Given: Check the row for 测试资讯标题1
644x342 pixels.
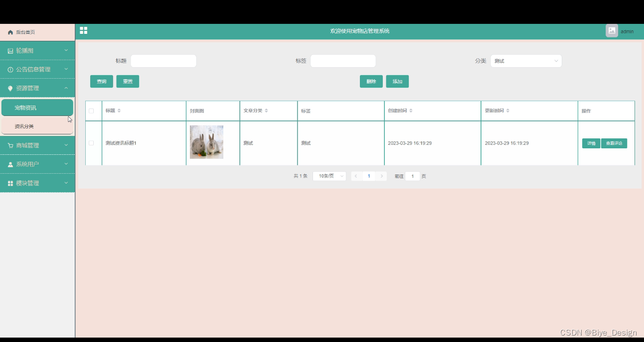Looking at the screenshot, I should 91,143.
